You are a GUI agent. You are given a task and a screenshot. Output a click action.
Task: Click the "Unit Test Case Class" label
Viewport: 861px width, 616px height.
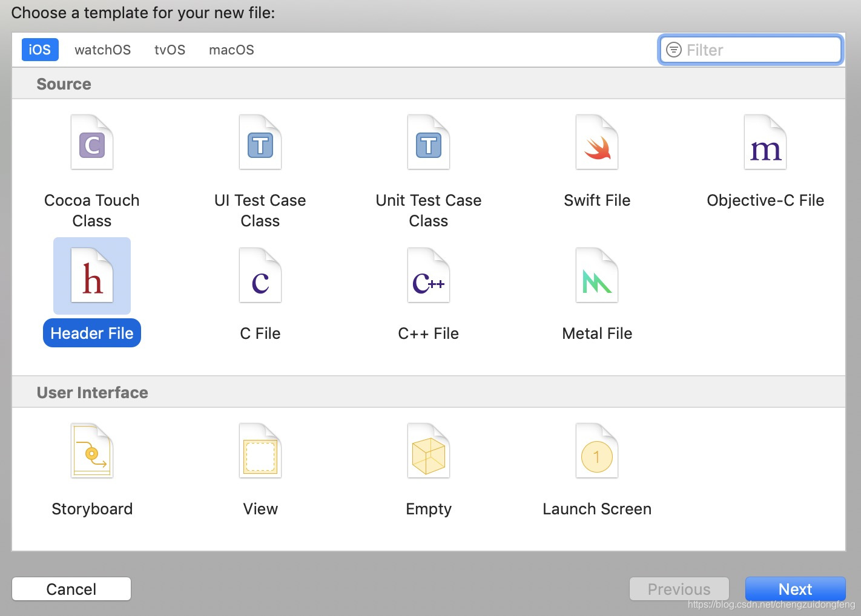429,211
